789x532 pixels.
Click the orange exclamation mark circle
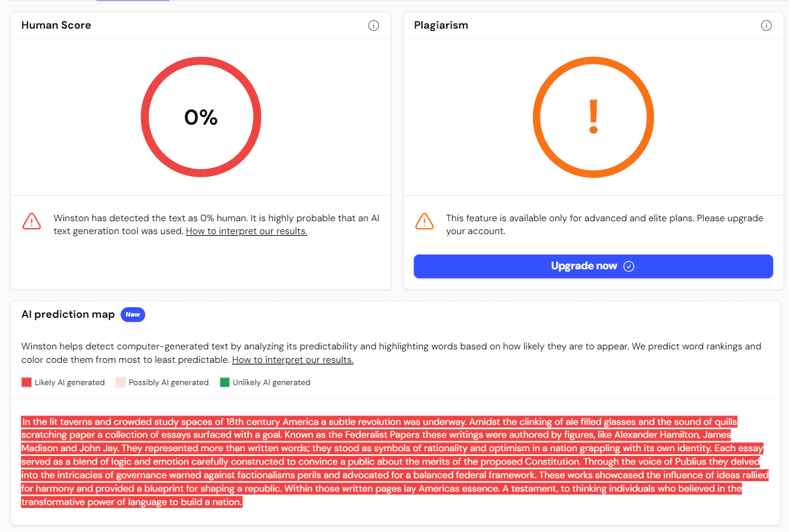pos(593,117)
